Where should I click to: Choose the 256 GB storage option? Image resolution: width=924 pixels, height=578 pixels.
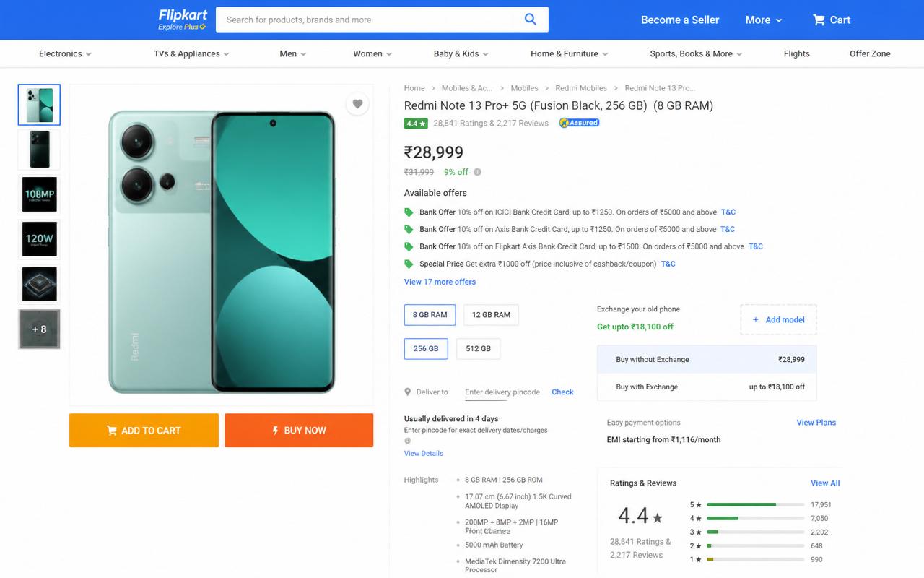[426, 348]
